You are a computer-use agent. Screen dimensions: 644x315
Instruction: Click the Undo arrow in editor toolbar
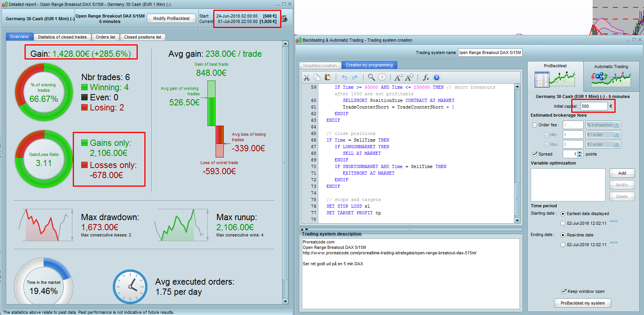click(344, 77)
